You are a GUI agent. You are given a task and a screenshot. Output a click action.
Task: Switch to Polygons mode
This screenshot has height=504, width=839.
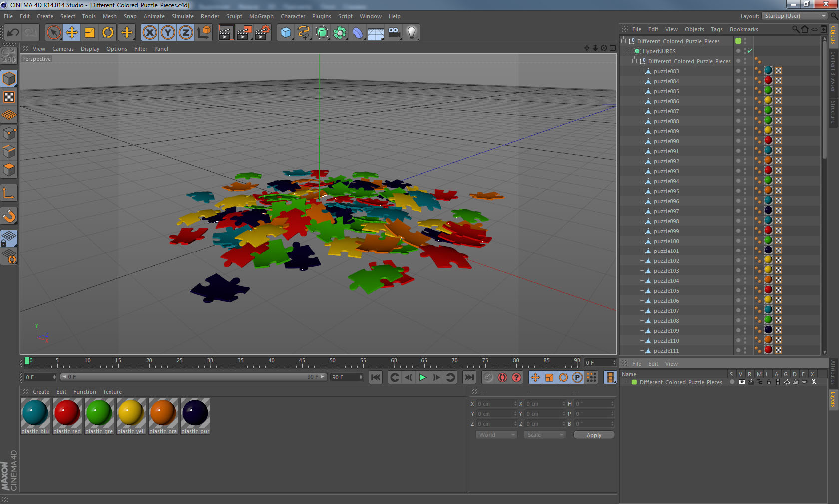9,170
